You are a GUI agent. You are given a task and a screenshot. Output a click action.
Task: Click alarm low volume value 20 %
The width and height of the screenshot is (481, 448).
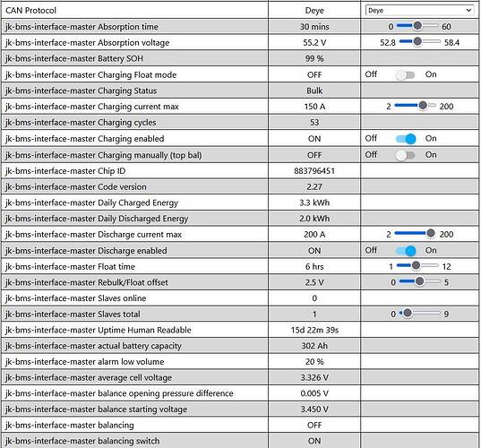314,362
